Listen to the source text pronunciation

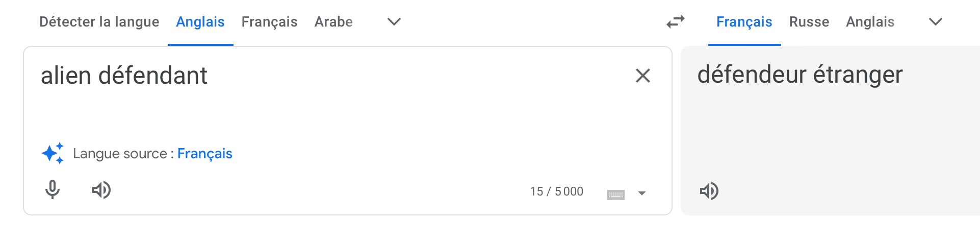click(101, 190)
